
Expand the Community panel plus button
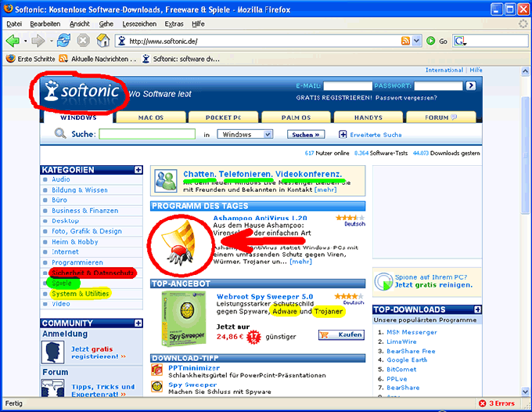click(138, 323)
